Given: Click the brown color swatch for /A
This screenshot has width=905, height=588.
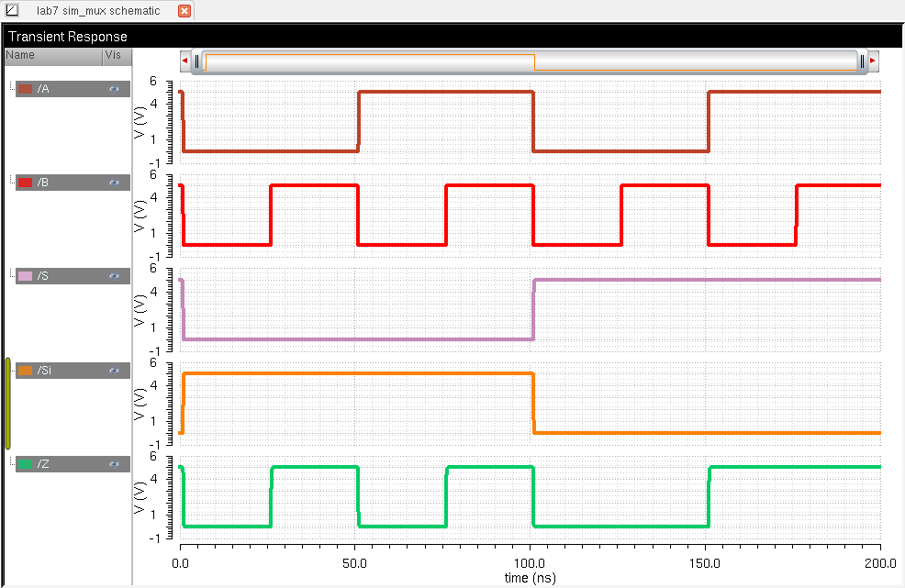Looking at the screenshot, I should point(26,89).
